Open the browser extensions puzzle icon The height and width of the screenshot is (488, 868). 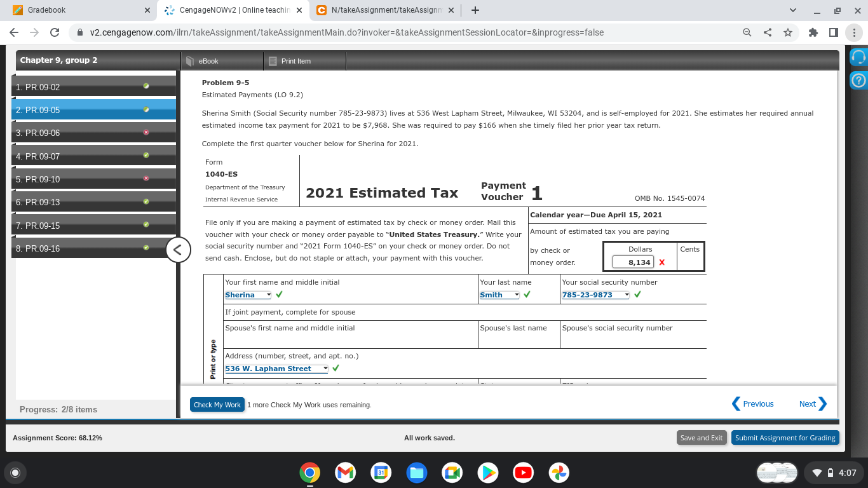click(x=813, y=32)
